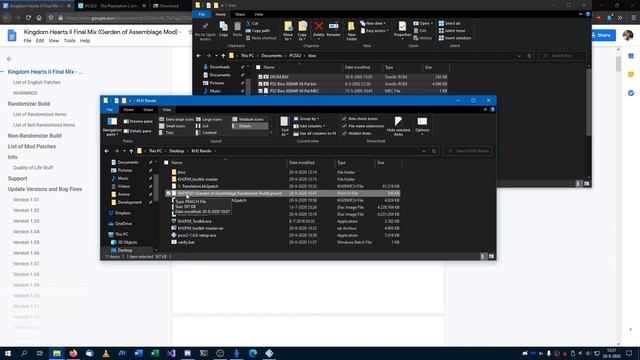Viewport: 640px width, 360px height.
Task: Toggle Preview pane in KH2 Rando window
Action: click(138, 121)
